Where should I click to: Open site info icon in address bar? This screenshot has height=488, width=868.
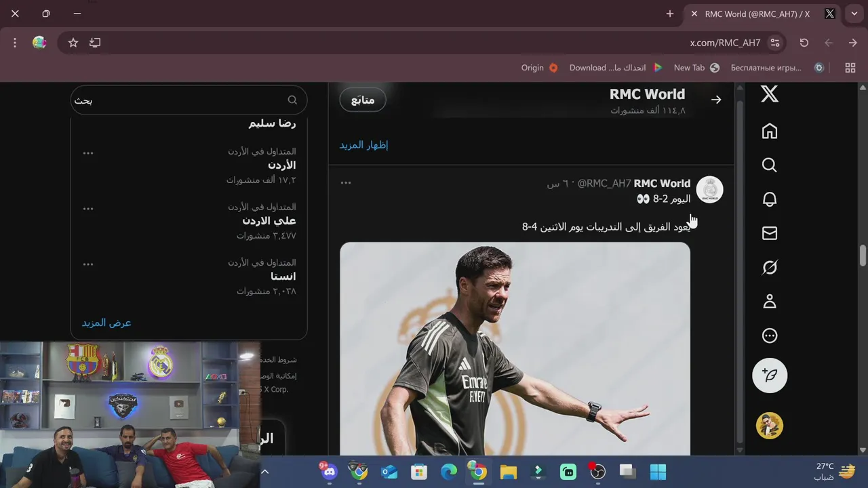(775, 43)
